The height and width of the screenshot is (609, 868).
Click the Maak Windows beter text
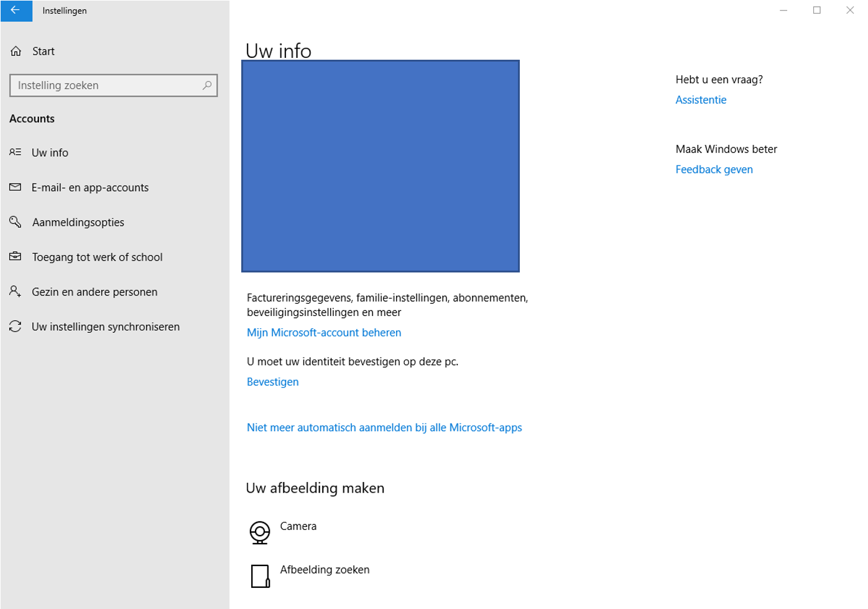[726, 149]
